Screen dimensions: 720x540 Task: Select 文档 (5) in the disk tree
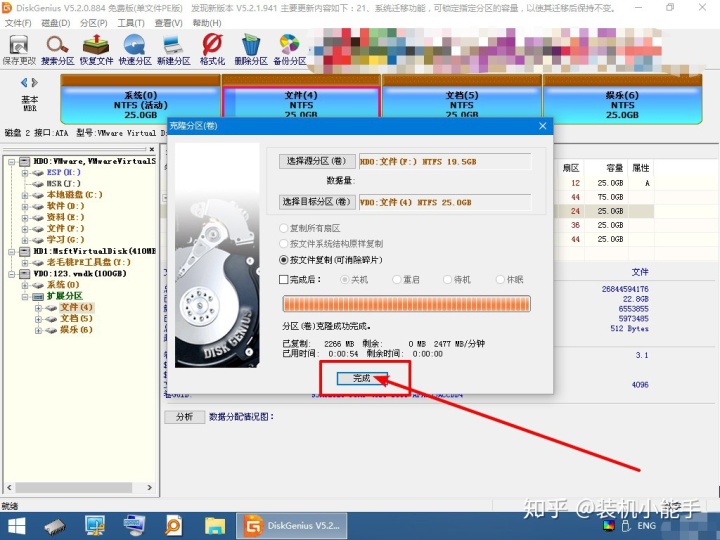pos(76,319)
